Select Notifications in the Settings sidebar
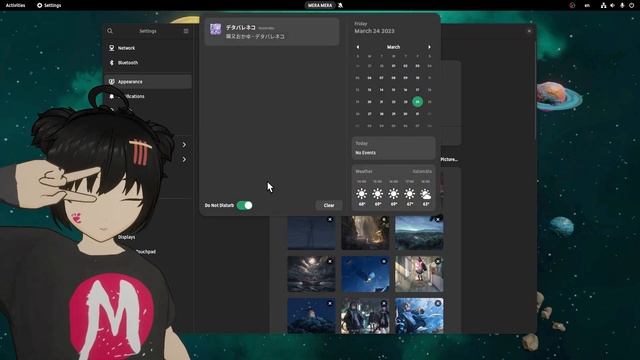Viewport: 640px width, 360px height. pos(148,96)
